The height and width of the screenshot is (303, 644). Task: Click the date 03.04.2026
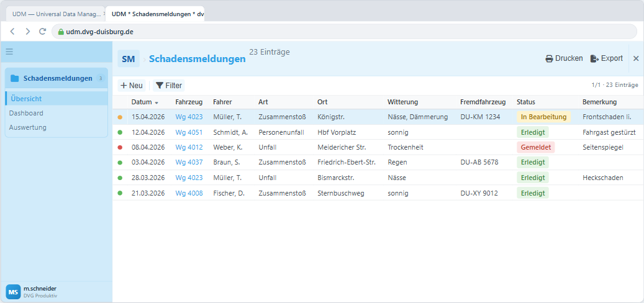148,163
